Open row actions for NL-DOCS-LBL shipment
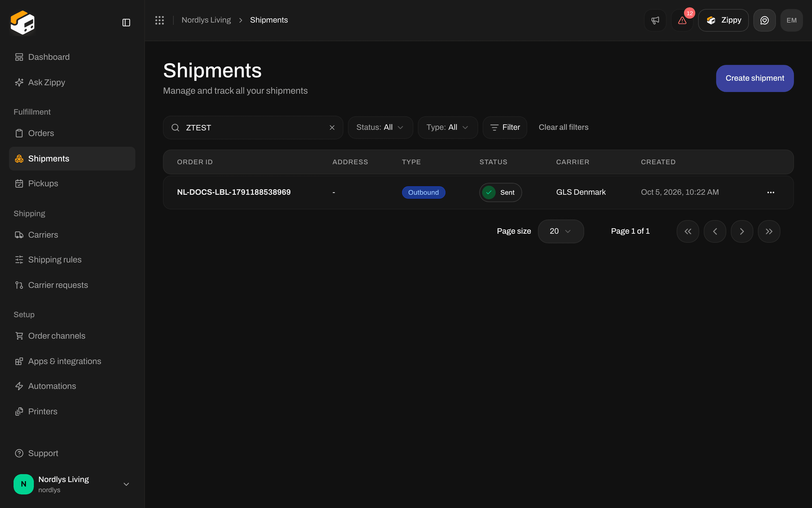The width and height of the screenshot is (812, 508). coord(771,192)
